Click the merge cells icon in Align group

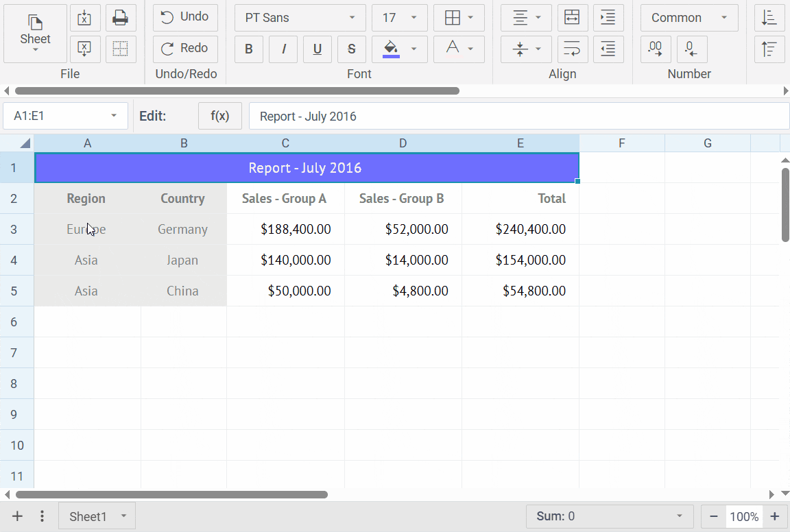(x=572, y=18)
